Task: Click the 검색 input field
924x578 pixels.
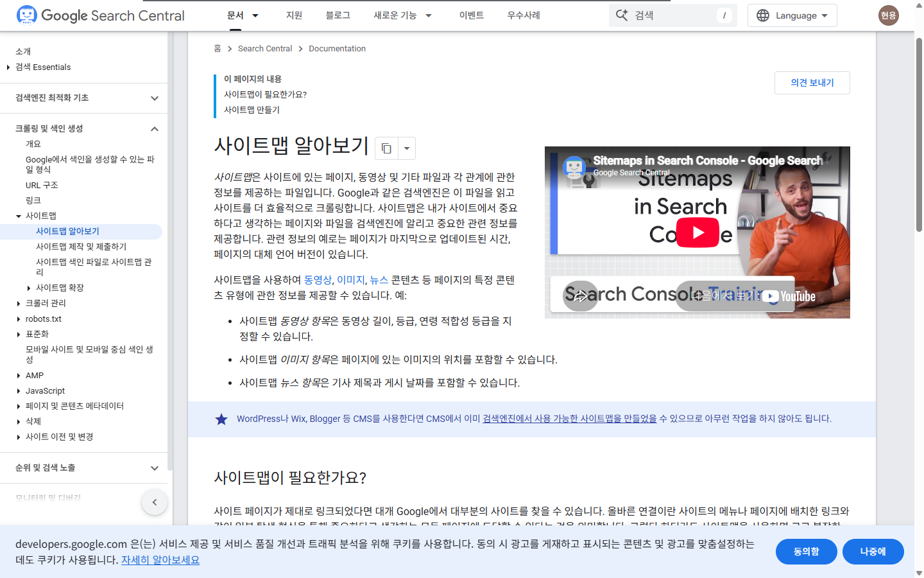Action: [x=674, y=15]
